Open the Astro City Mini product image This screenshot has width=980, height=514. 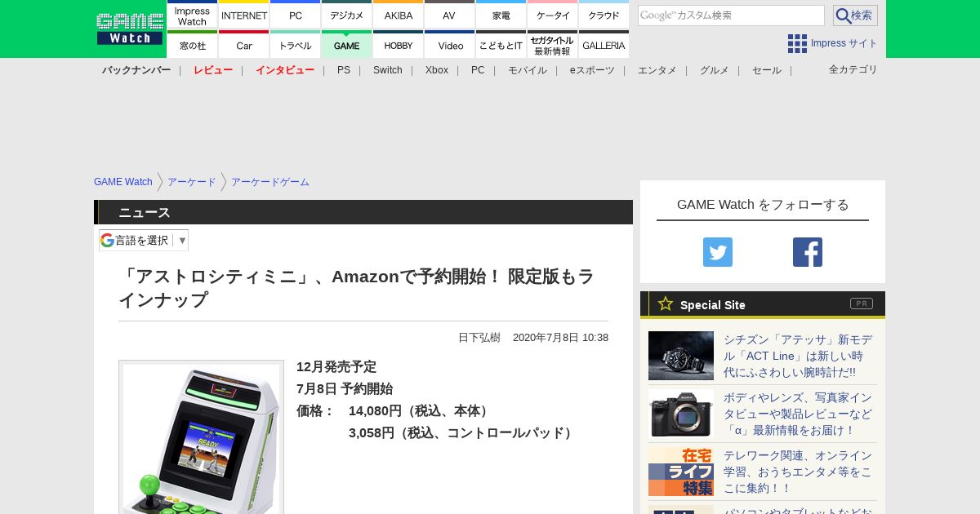[x=201, y=437]
